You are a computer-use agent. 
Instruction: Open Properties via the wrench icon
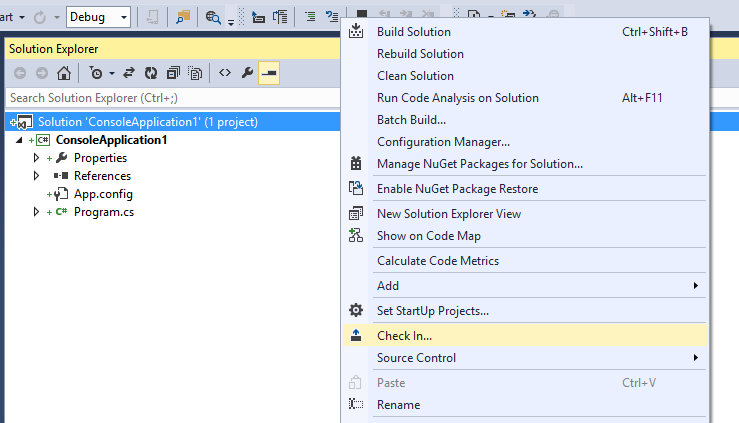(246, 73)
